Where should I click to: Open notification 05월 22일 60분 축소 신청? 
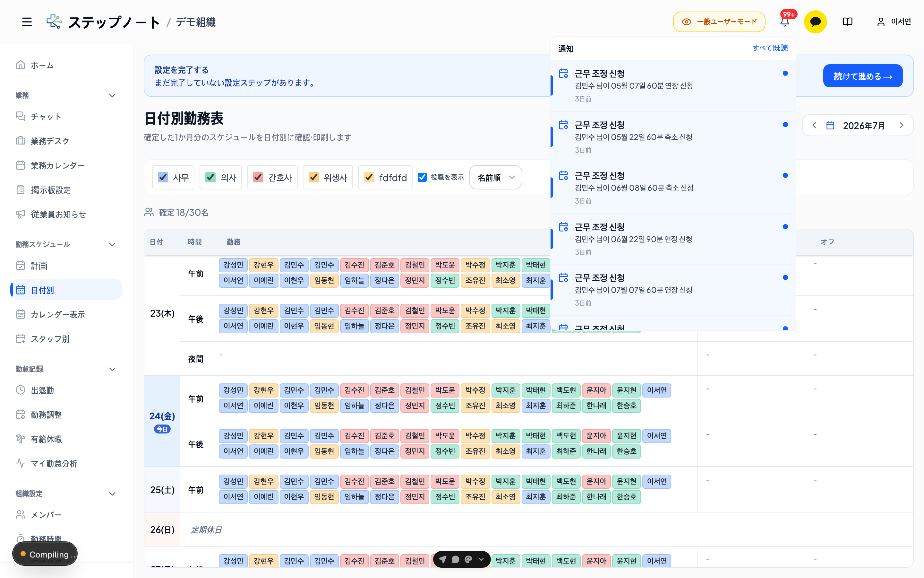pos(673,137)
